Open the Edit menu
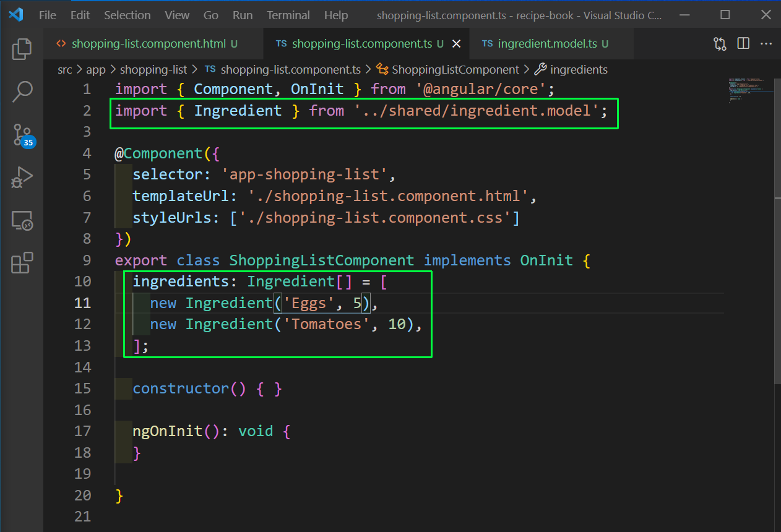This screenshot has width=781, height=532. pyautogui.click(x=80, y=15)
